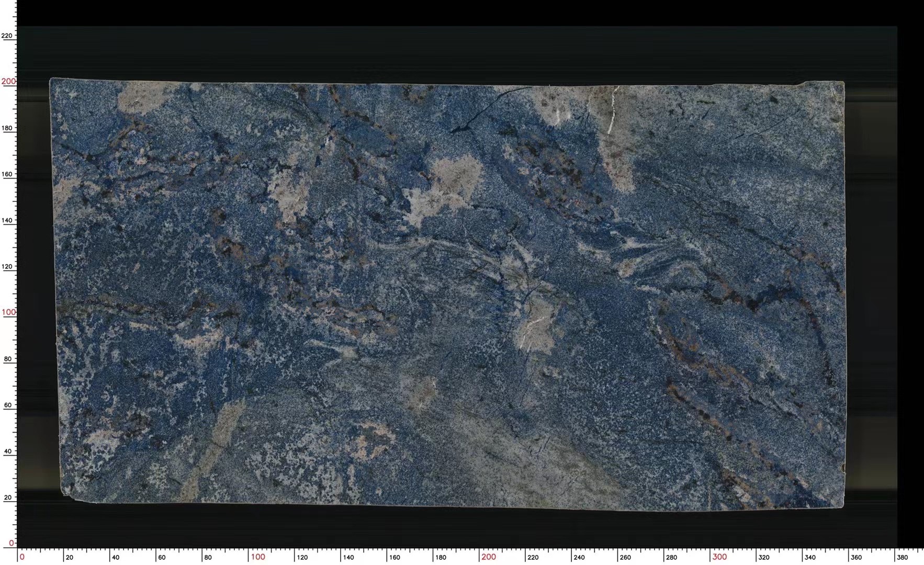This screenshot has height=565, width=924.
Task: Click the 20 label on vertical ruler
Action: (8, 498)
